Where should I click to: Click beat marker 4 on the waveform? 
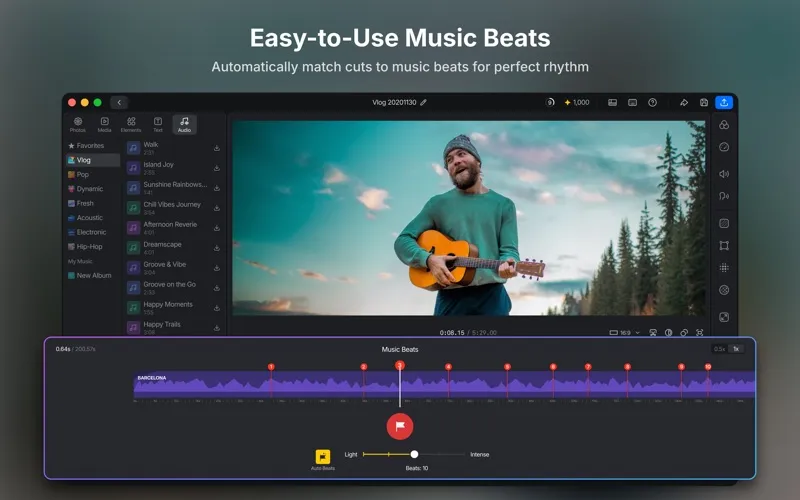[x=448, y=367]
